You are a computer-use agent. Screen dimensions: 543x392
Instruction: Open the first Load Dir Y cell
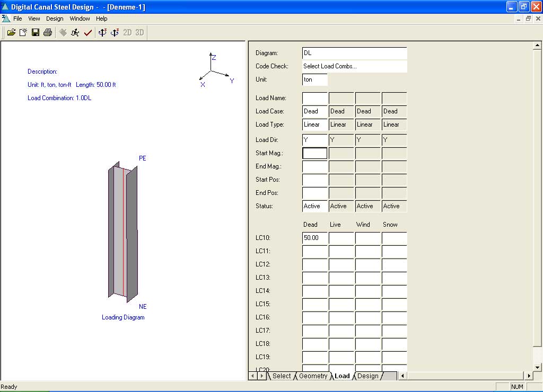(315, 140)
